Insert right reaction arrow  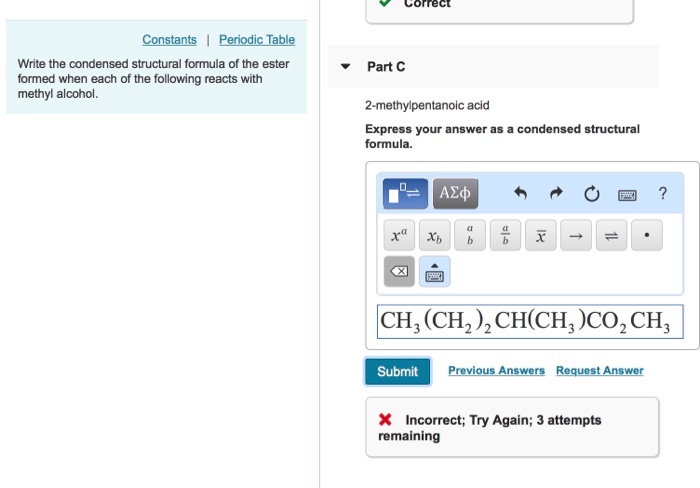(576, 235)
